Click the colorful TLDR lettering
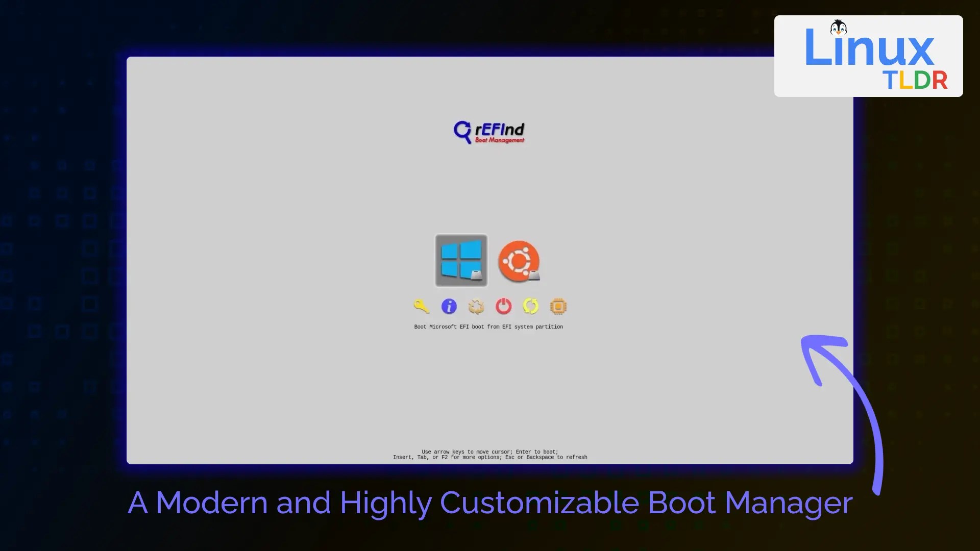Screen dimensions: 980x551 click(x=915, y=81)
